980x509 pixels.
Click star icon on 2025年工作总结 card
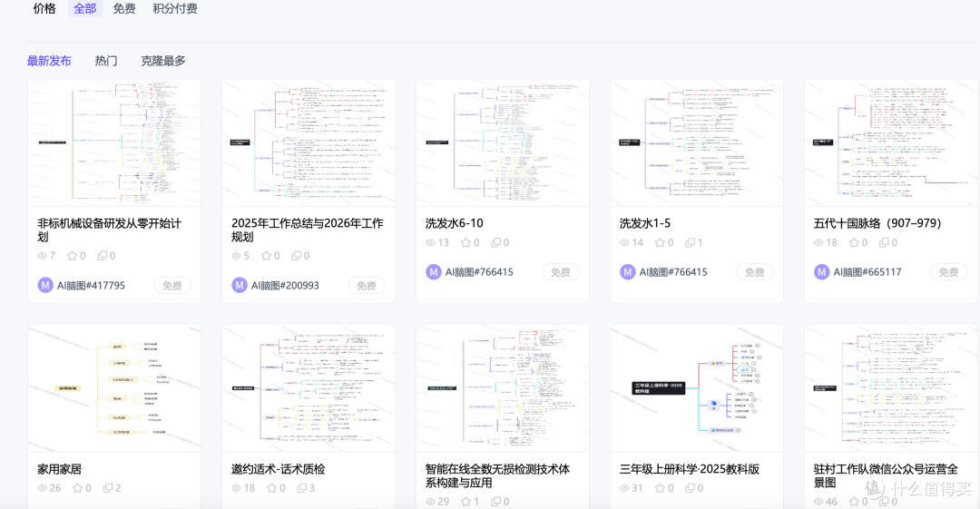pyautogui.click(x=266, y=256)
